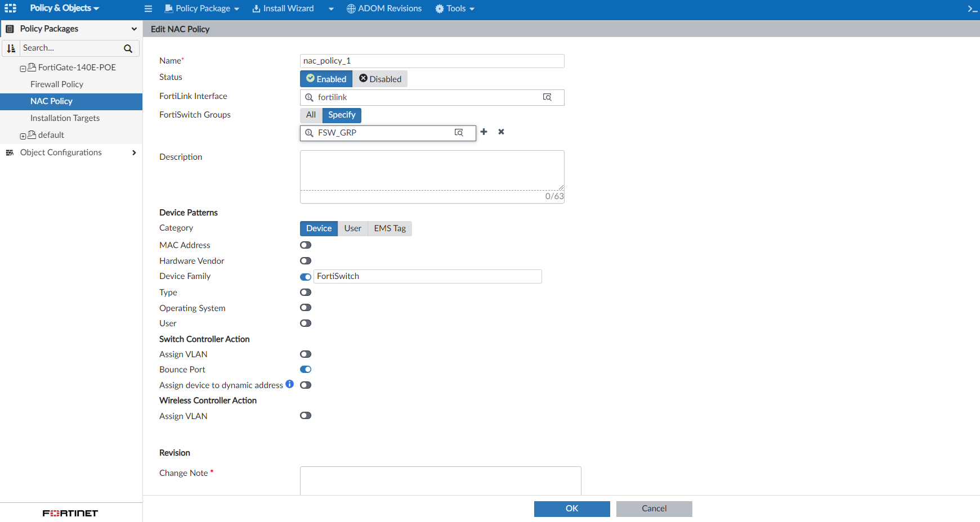Collapse the FortiGate-140E-POE tree node
The width and height of the screenshot is (980, 522).
(x=23, y=69)
